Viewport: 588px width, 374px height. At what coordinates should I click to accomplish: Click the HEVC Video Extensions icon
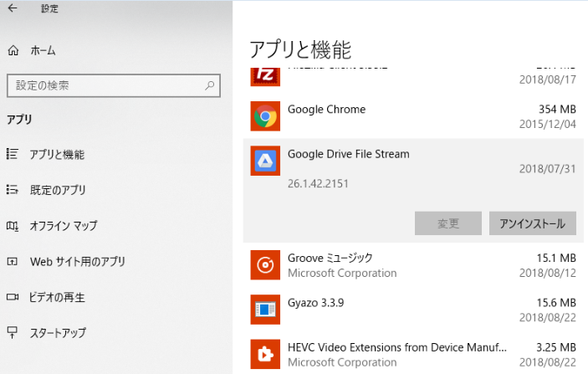click(265, 354)
